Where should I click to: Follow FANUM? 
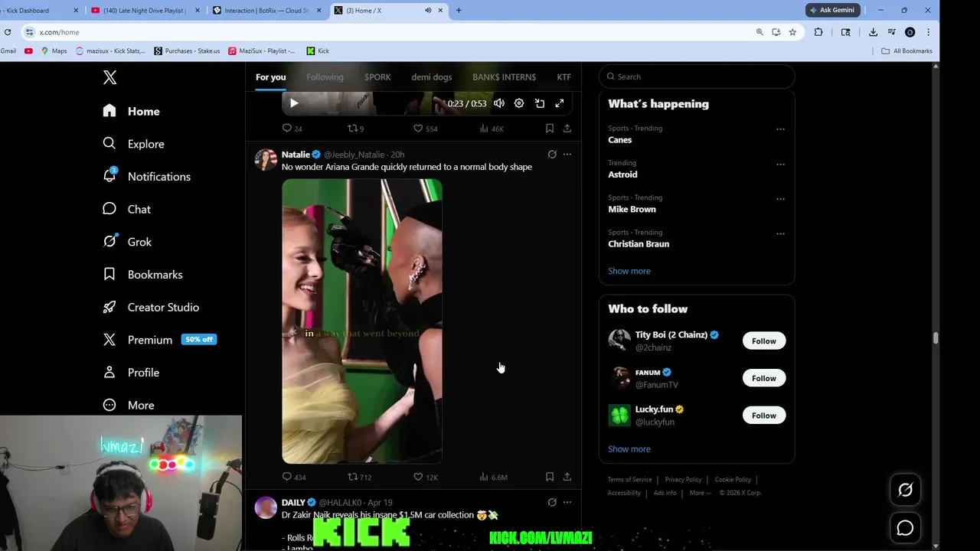point(763,378)
